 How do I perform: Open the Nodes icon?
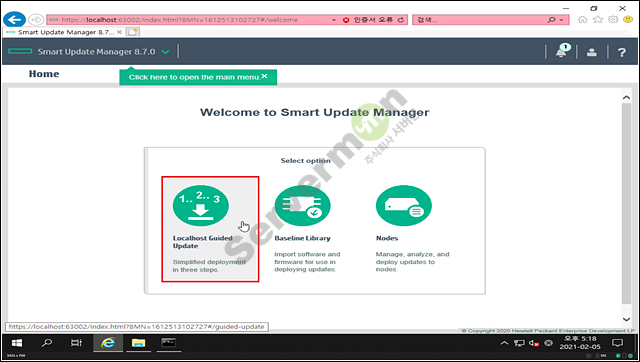coord(404,206)
